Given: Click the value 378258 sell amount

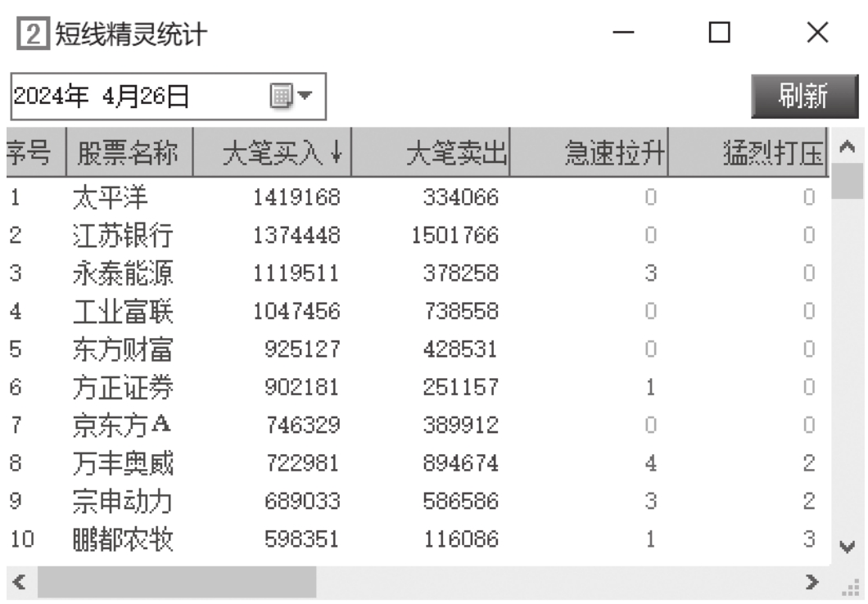Looking at the screenshot, I should click(461, 273).
